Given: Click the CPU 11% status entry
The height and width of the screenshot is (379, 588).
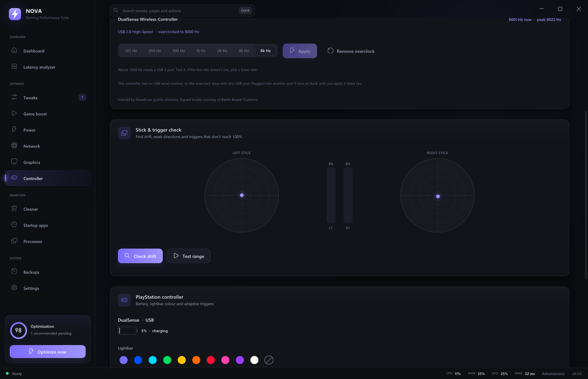Looking at the screenshot, I should tap(454, 374).
